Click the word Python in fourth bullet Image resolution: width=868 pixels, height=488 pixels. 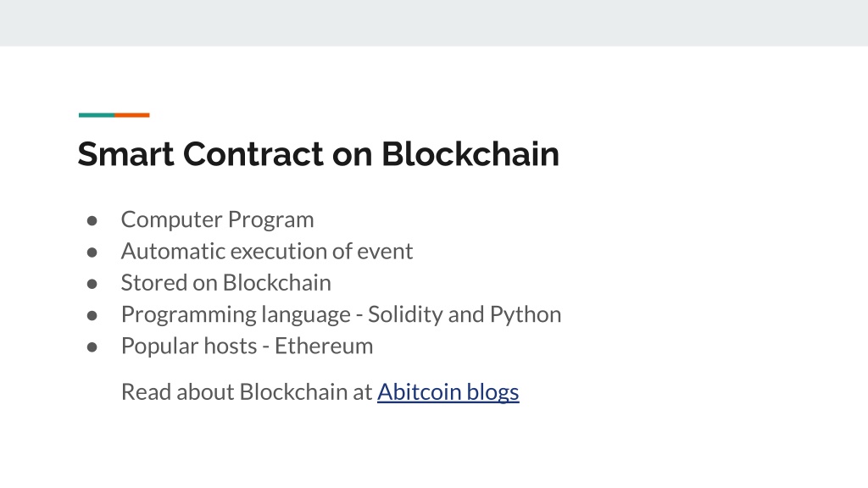(x=526, y=315)
